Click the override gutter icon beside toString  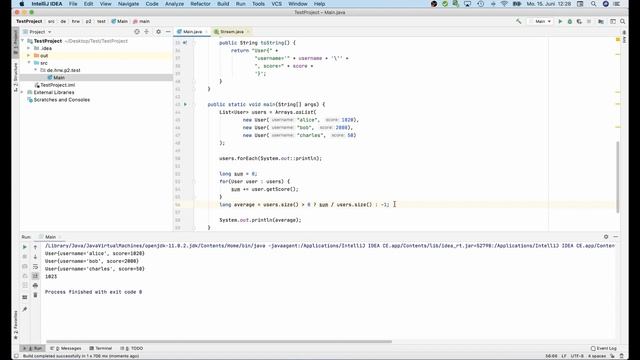(x=185, y=42)
